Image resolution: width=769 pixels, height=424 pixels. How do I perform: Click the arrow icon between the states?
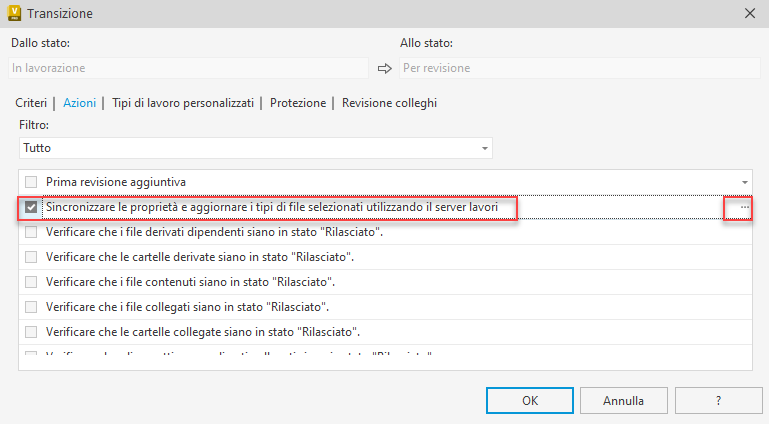click(384, 68)
